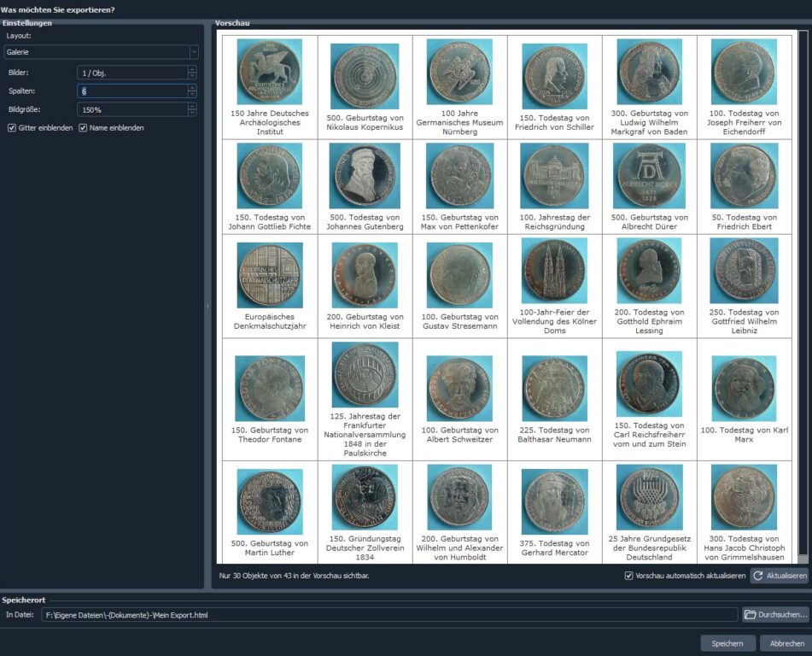Click the Kölner Dom coin image
The height and width of the screenshot is (656, 812).
[554, 272]
